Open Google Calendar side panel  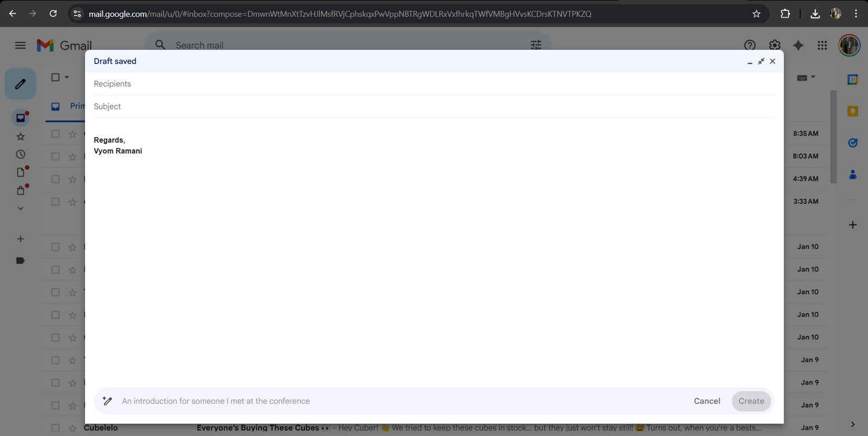pos(852,80)
